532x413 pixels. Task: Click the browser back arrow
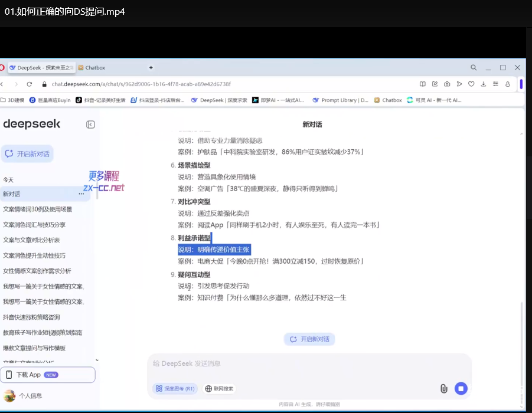pyautogui.click(x=2, y=84)
